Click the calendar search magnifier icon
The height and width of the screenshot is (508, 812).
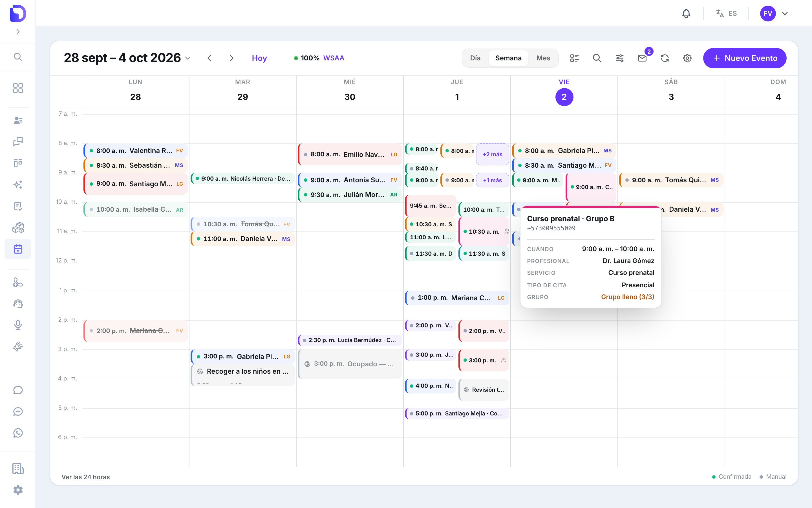click(x=597, y=58)
